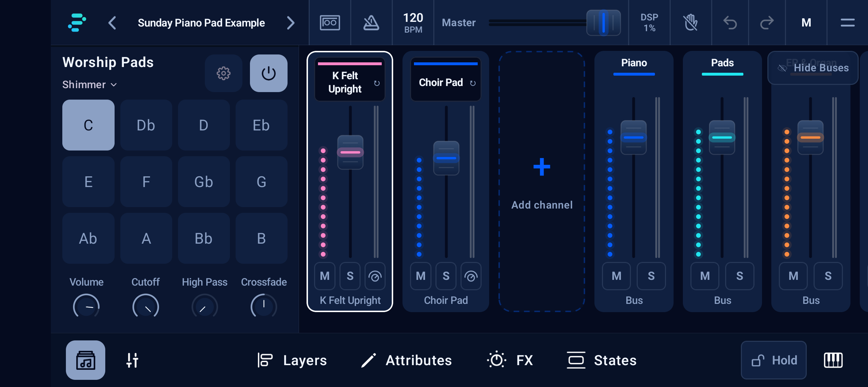Go to previous preset arrow
The height and width of the screenshot is (387, 868).
pos(112,23)
